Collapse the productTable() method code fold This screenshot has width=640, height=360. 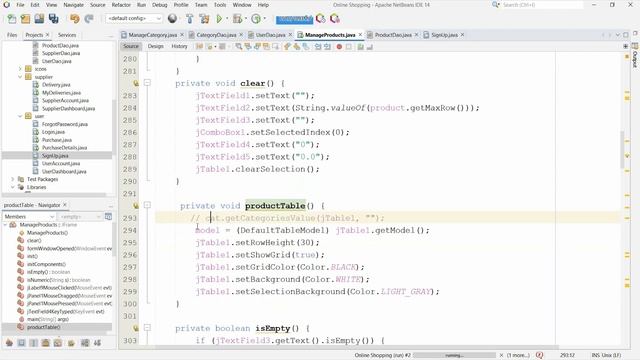(147, 205)
